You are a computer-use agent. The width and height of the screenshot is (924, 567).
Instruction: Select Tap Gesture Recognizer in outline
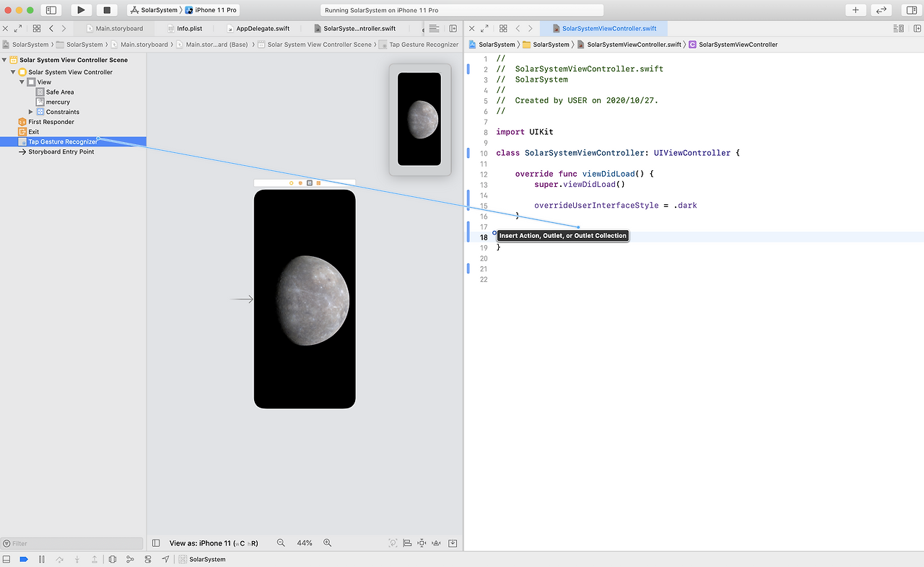pyautogui.click(x=73, y=142)
